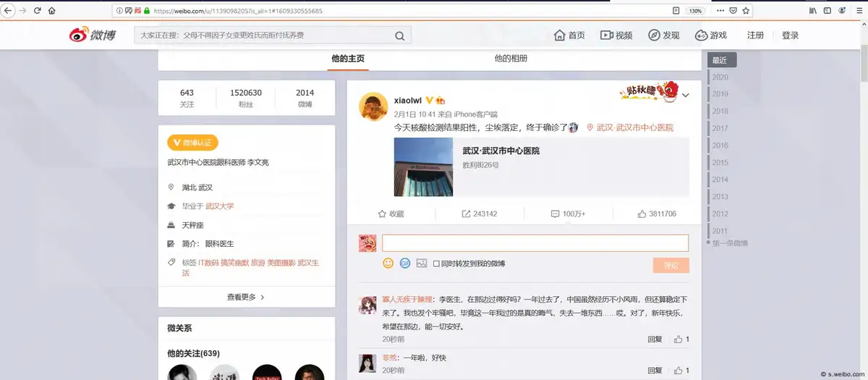Repost the post showing 243142 shares
This screenshot has width=868, height=380.
tap(479, 214)
